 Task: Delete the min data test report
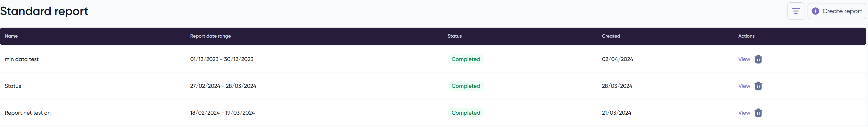758,59
